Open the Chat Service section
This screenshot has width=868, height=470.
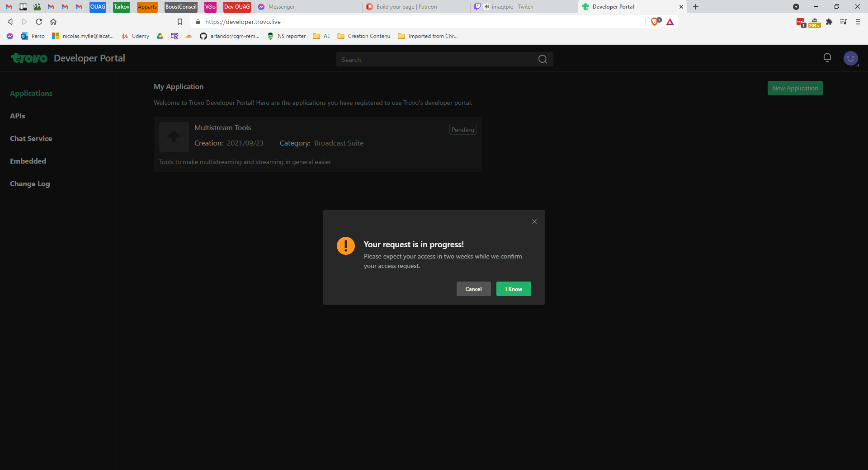[x=31, y=138]
